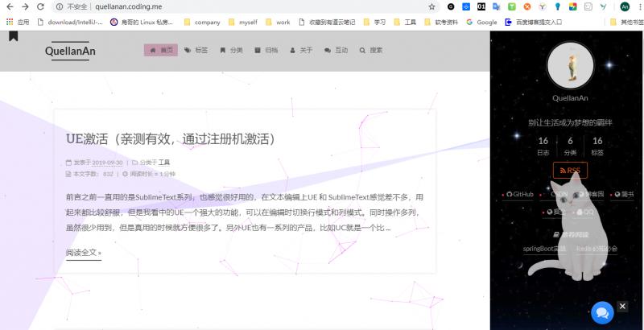Open the 互动 interaction navigation item
Viewport: 644px width, 330px height.
(x=336, y=50)
